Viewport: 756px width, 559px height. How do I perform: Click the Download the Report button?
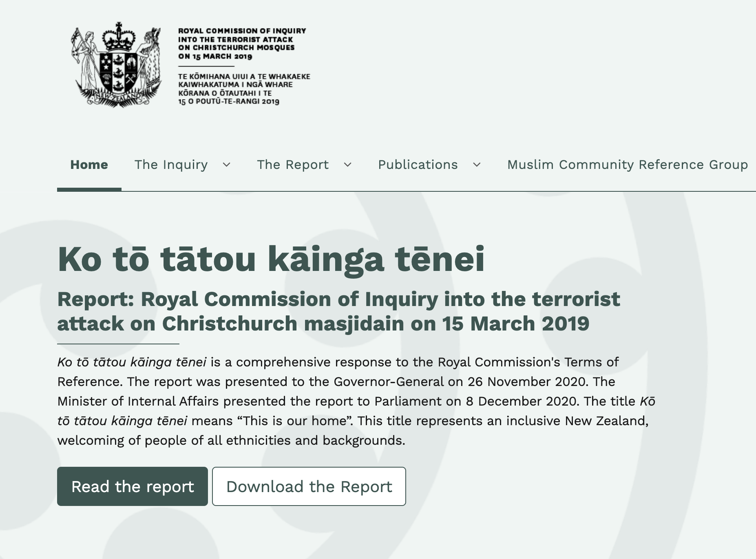309,486
